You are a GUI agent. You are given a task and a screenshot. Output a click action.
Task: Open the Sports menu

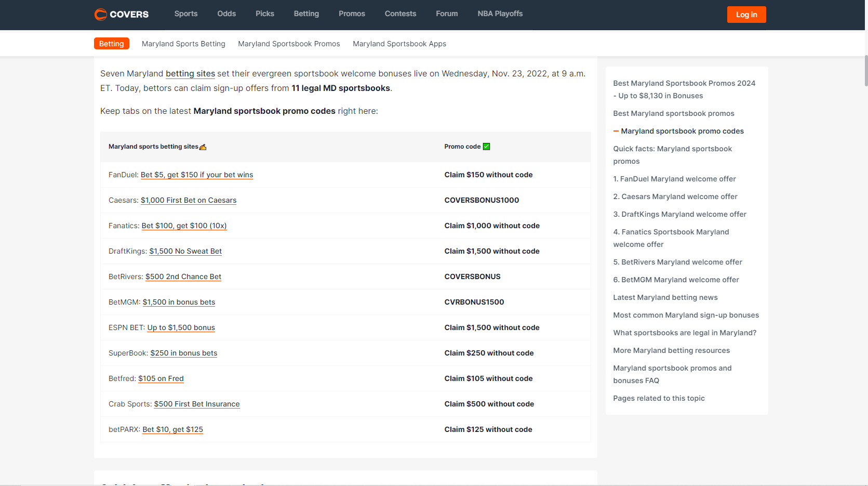186,14
